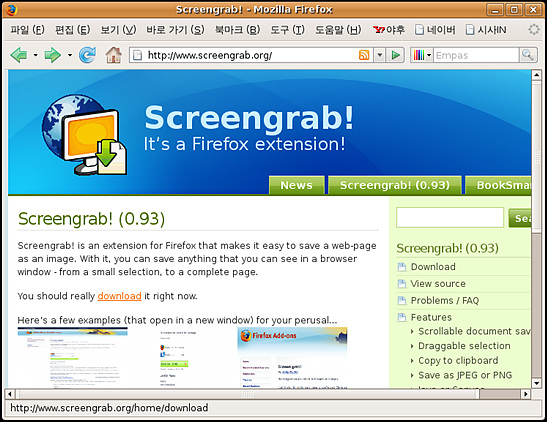Click the Forward navigation arrow
547x422 pixels.
point(53,55)
